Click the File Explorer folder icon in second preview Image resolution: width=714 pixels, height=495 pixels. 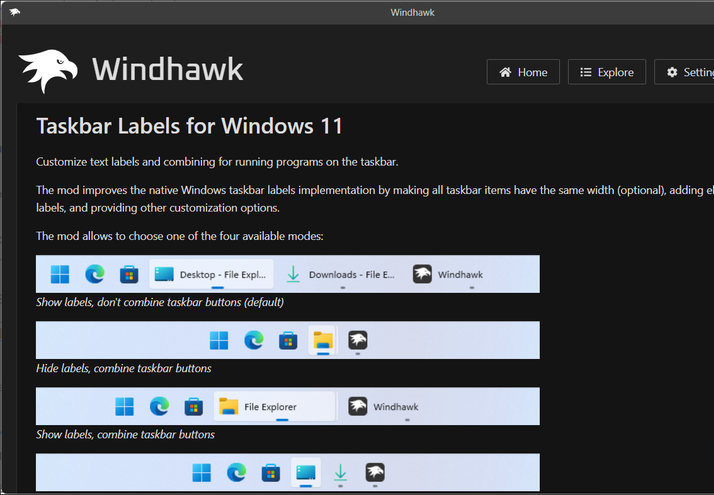click(323, 340)
